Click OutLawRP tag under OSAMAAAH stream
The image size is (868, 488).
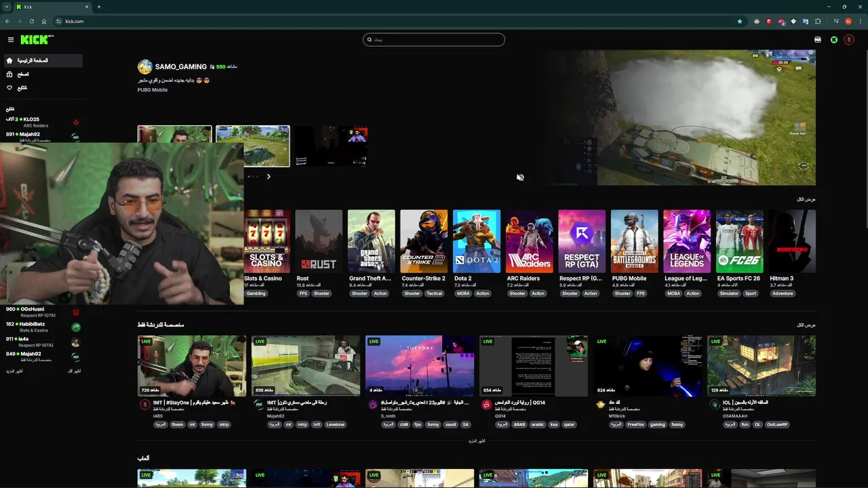777,424
